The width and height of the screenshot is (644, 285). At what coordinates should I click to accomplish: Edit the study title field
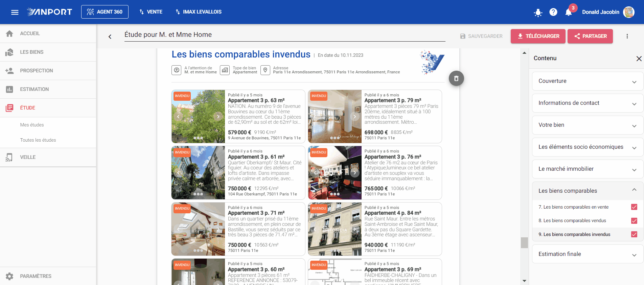pyautogui.click(x=285, y=35)
